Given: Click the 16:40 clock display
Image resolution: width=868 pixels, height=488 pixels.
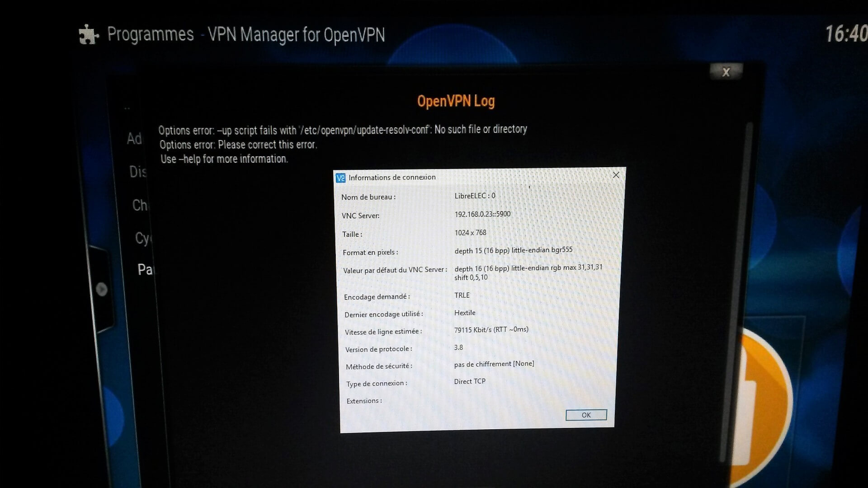Looking at the screenshot, I should 846,34.
